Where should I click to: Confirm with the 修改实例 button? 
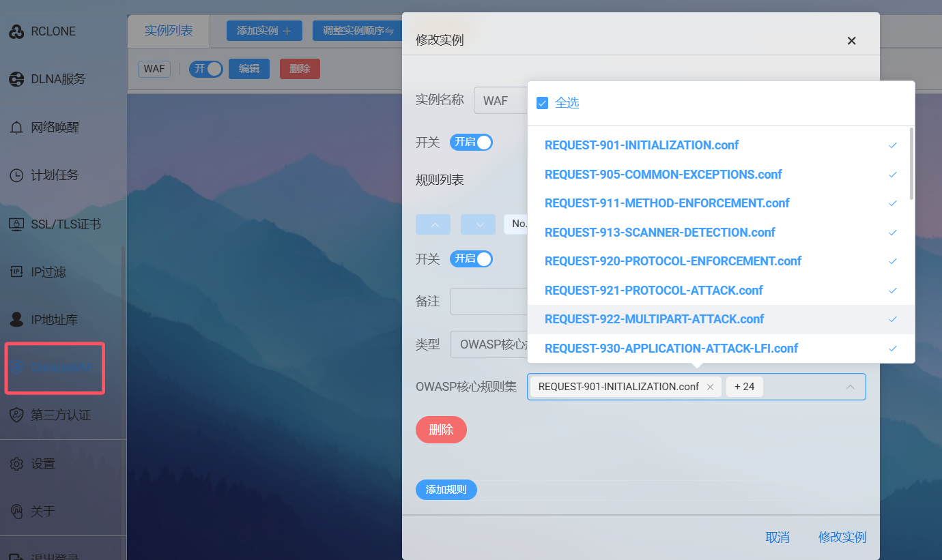pyautogui.click(x=842, y=537)
